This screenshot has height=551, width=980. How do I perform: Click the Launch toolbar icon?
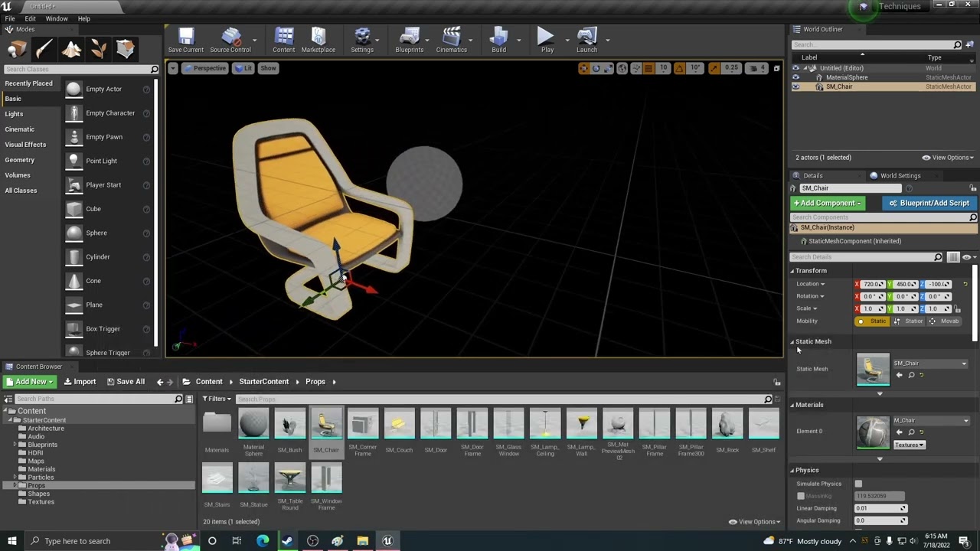(x=587, y=41)
